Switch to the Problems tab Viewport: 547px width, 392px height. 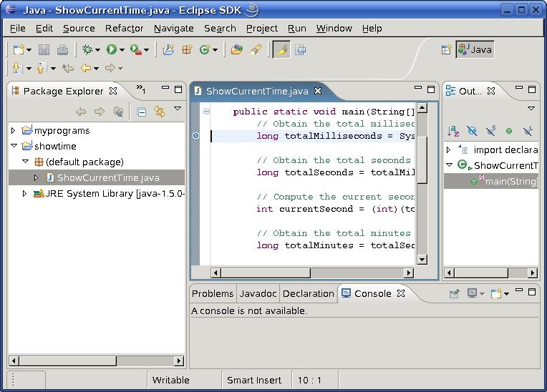[x=213, y=294]
